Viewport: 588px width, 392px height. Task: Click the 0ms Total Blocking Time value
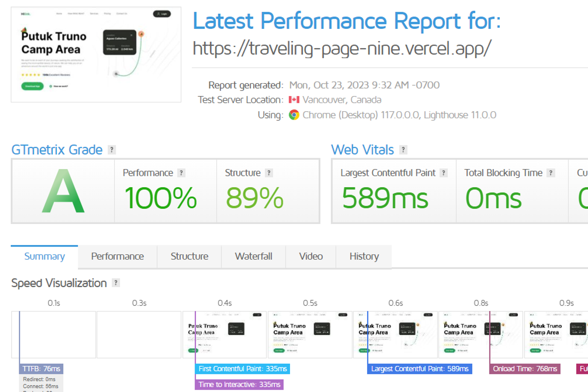tap(493, 198)
